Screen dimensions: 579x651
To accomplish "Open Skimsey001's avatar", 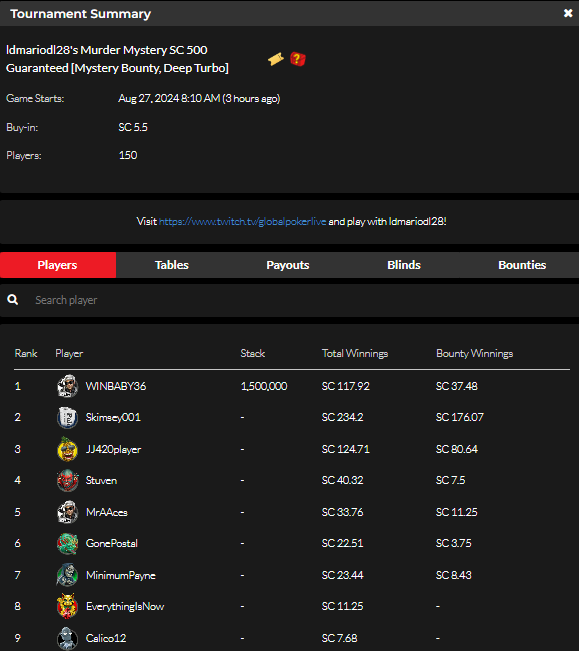I will point(67,417).
